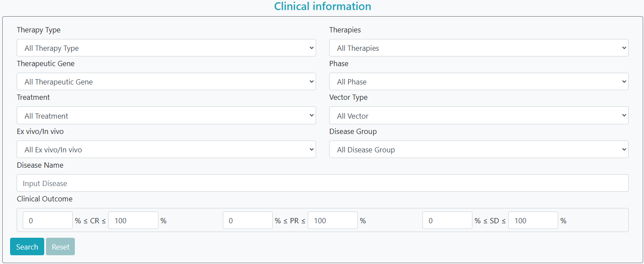Click the Ex vivo/In vivo label

coord(40,131)
